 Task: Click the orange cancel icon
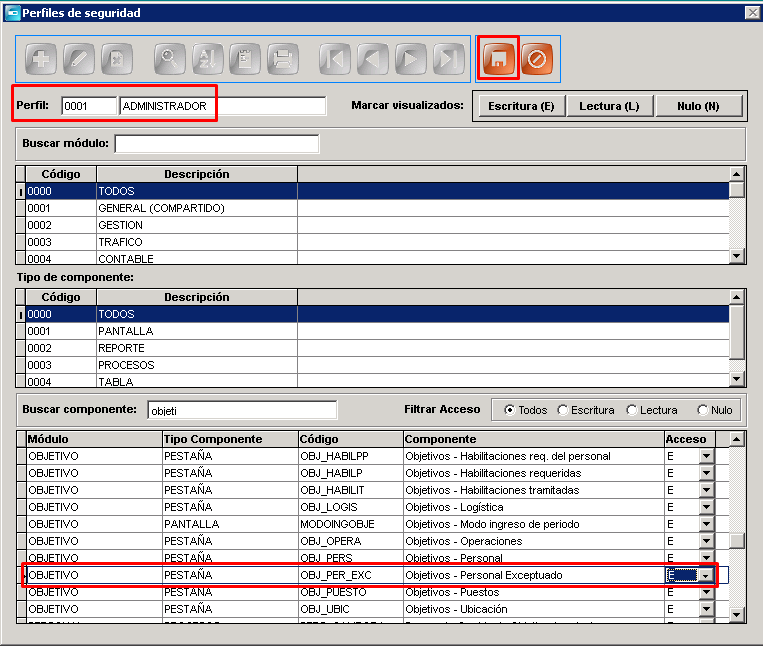[x=537, y=59]
